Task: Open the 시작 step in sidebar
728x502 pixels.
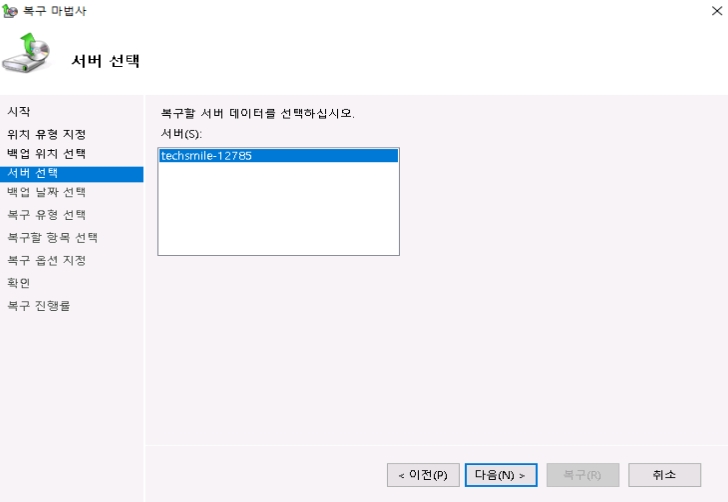Action: click(19, 111)
